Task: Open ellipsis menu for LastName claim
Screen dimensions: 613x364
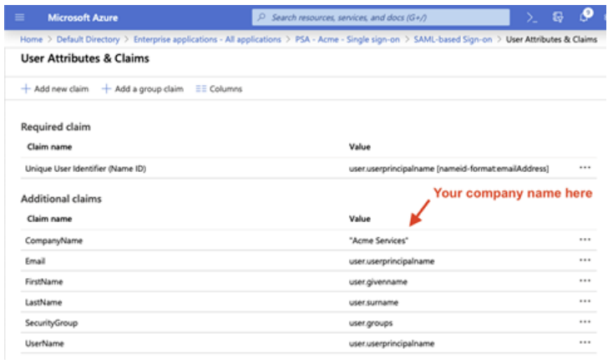Action: click(x=585, y=301)
